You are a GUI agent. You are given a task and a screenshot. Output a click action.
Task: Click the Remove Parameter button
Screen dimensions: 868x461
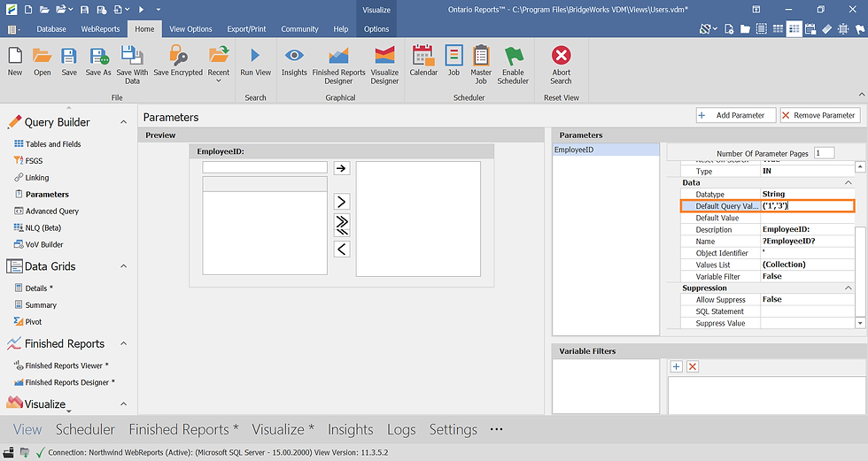pos(820,115)
